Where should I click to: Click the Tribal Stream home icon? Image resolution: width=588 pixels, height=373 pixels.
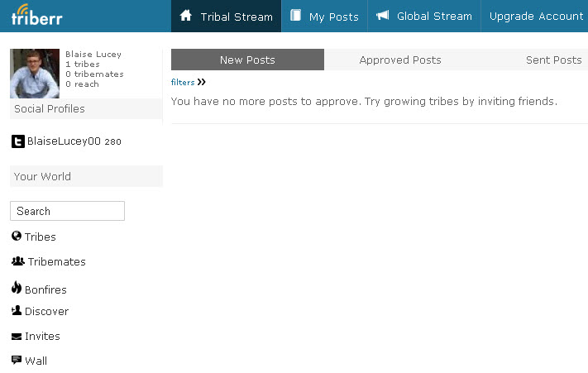pyautogui.click(x=186, y=16)
